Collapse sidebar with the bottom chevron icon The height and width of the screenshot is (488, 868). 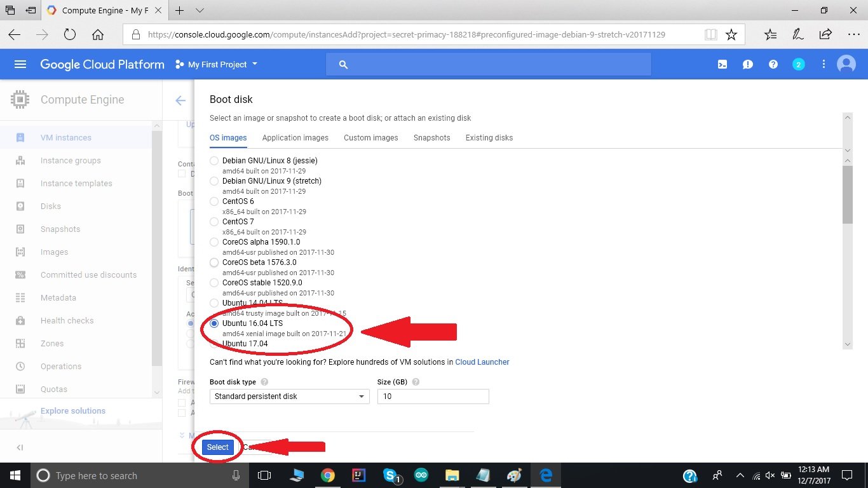pyautogui.click(x=20, y=447)
